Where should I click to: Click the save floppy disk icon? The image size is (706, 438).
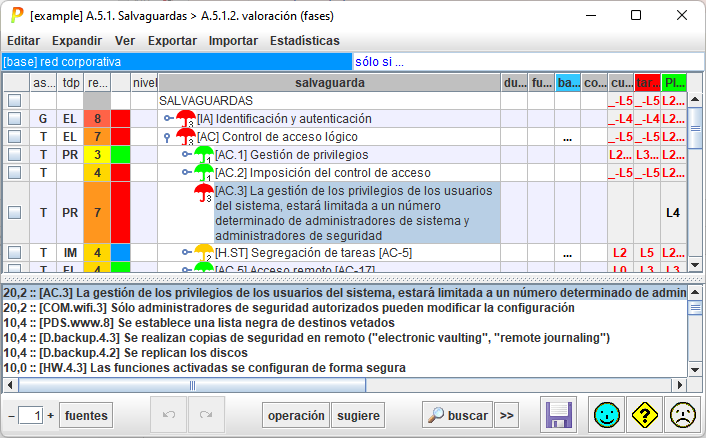click(x=558, y=415)
